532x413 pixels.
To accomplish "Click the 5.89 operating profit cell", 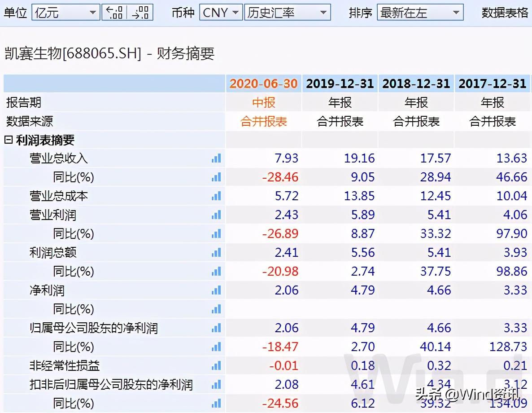I will (340, 215).
